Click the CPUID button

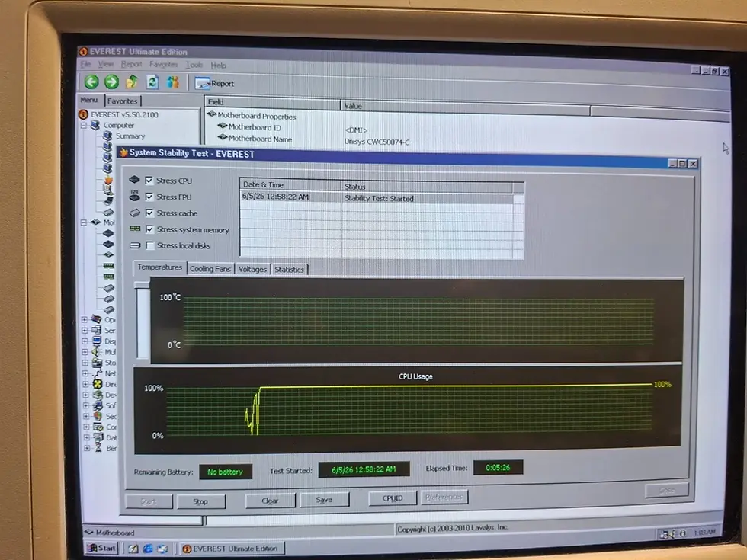pos(393,498)
